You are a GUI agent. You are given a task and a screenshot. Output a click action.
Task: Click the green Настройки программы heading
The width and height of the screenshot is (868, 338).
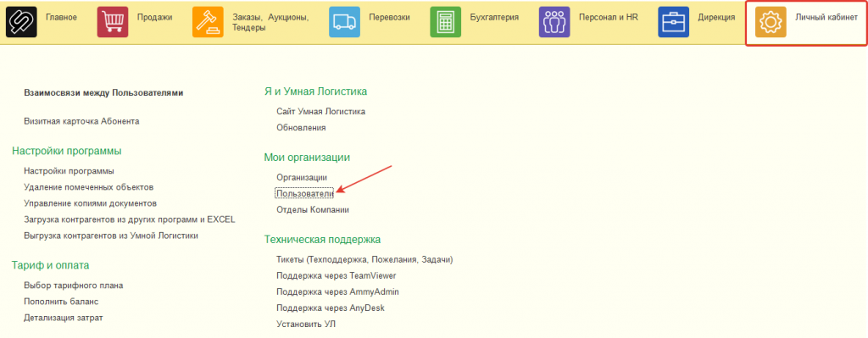pos(67,151)
